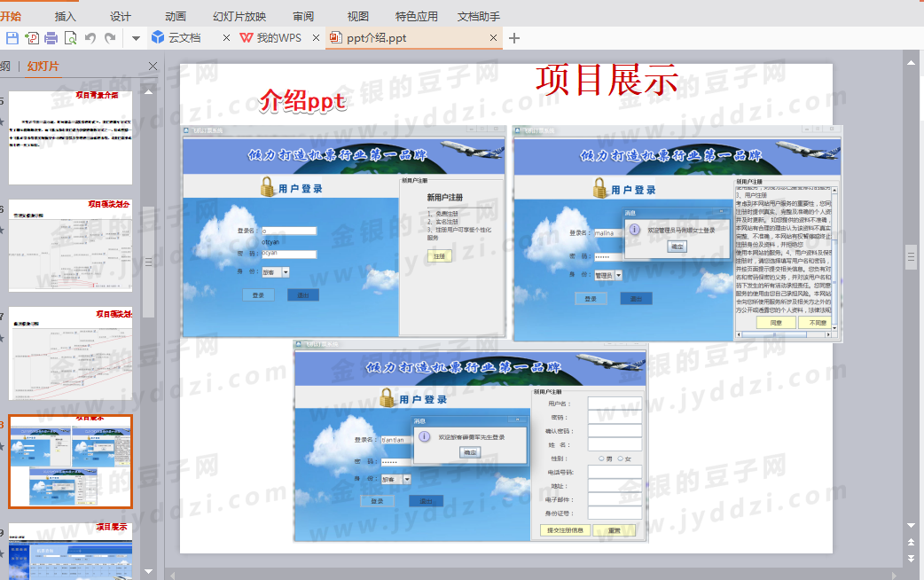Click 用户名 field in registration form
The image size is (924, 580).
[614, 404]
